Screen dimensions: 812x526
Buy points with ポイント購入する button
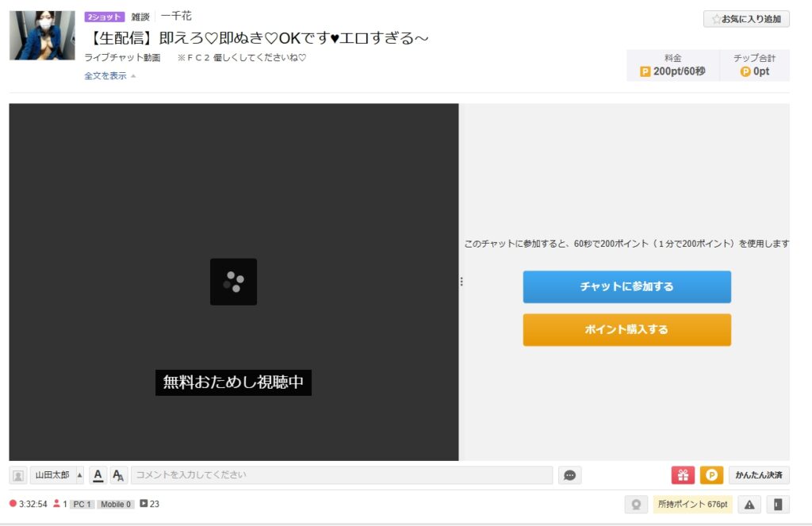626,329
